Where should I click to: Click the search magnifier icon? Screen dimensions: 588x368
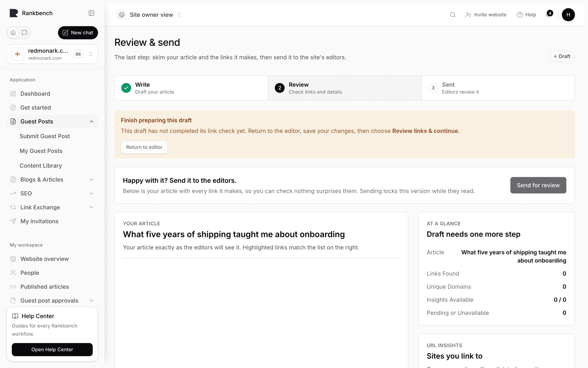[x=453, y=15]
